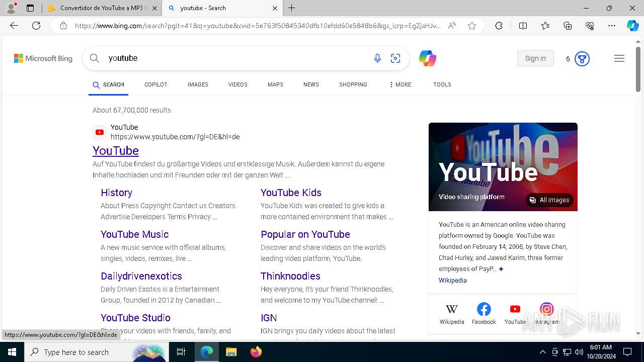Switch to the NEWS tab
This screenshot has width=644, height=362.
coord(311,84)
